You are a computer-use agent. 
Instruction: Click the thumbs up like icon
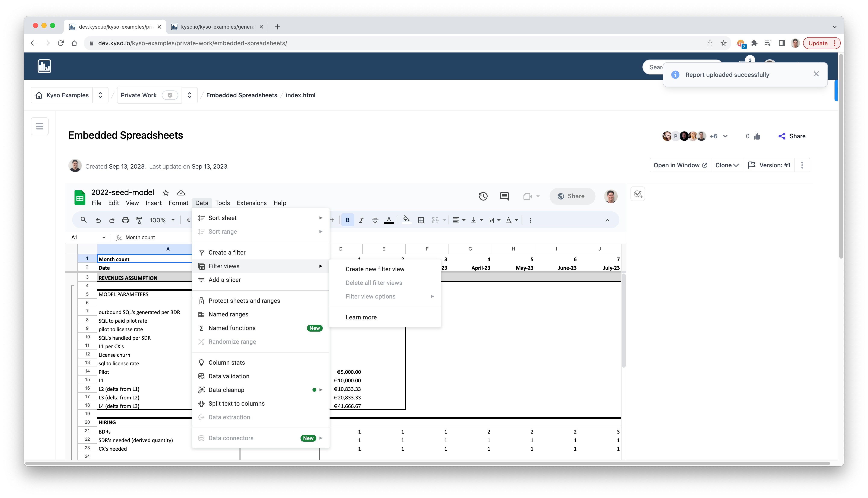pyautogui.click(x=757, y=137)
